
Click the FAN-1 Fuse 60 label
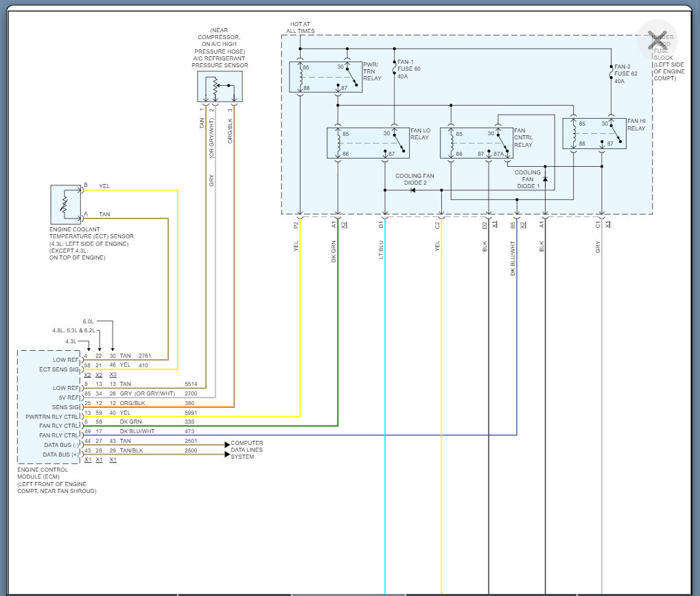click(410, 69)
